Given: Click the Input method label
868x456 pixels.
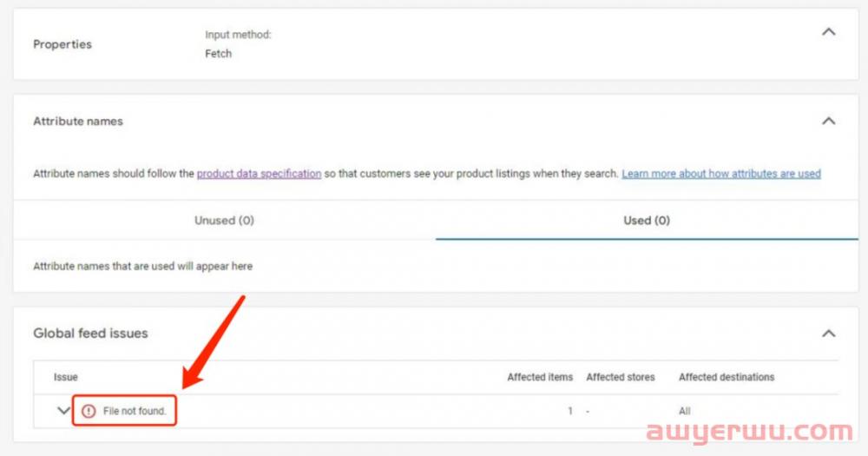Looking at the screenshot, I should (238, 35).
